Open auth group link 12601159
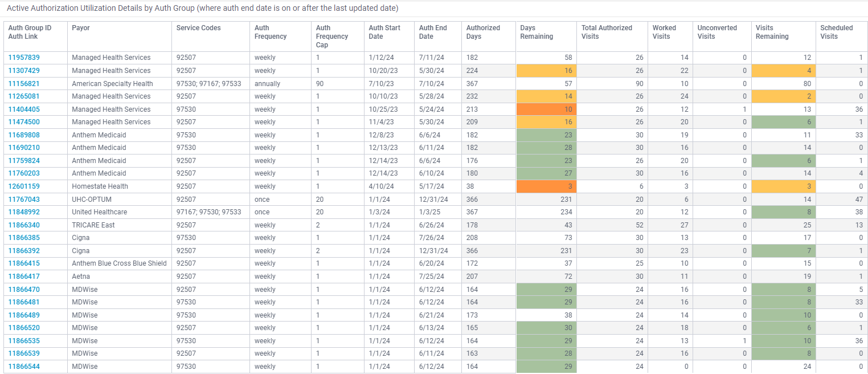 click(x=24, y=186)
